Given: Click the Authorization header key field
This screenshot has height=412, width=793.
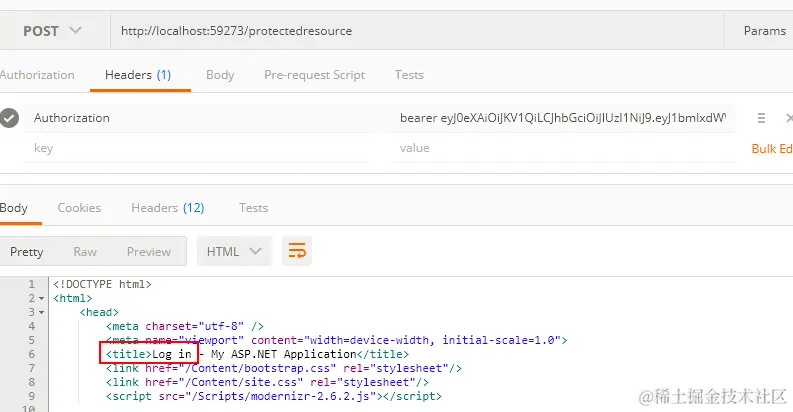Looking at the screenshot, I should click(197, 118).
